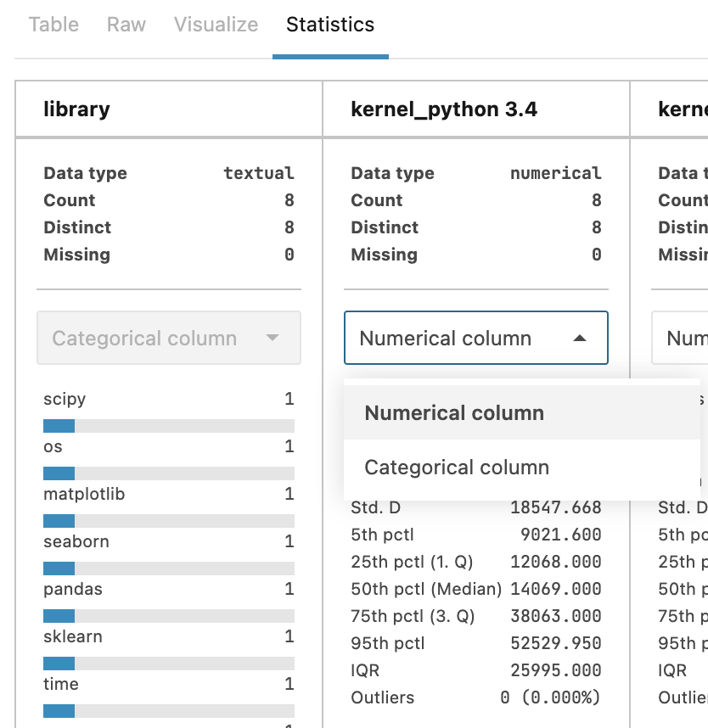
Task: Click the Statistics tab
Action: tap(330, 25)
